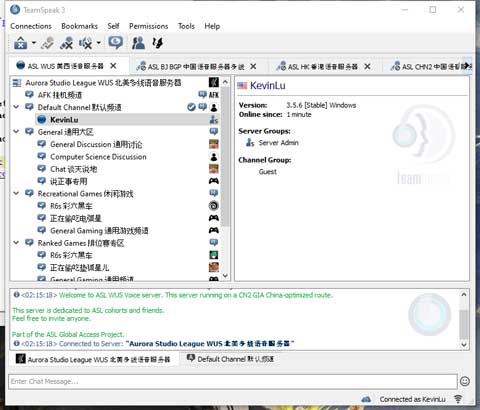Open the contacts manager toolbar icon
The width and height of the screenshot is (480, 410).
point(138,43)
